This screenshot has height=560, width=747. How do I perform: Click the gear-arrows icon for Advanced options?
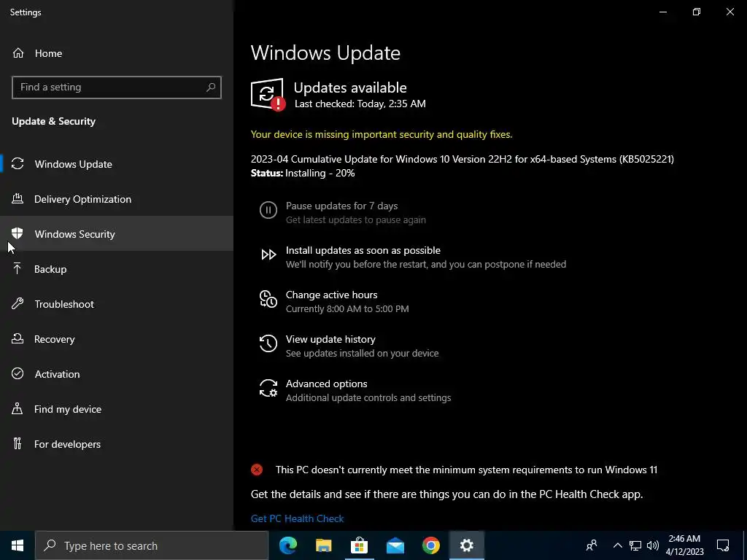268,388
